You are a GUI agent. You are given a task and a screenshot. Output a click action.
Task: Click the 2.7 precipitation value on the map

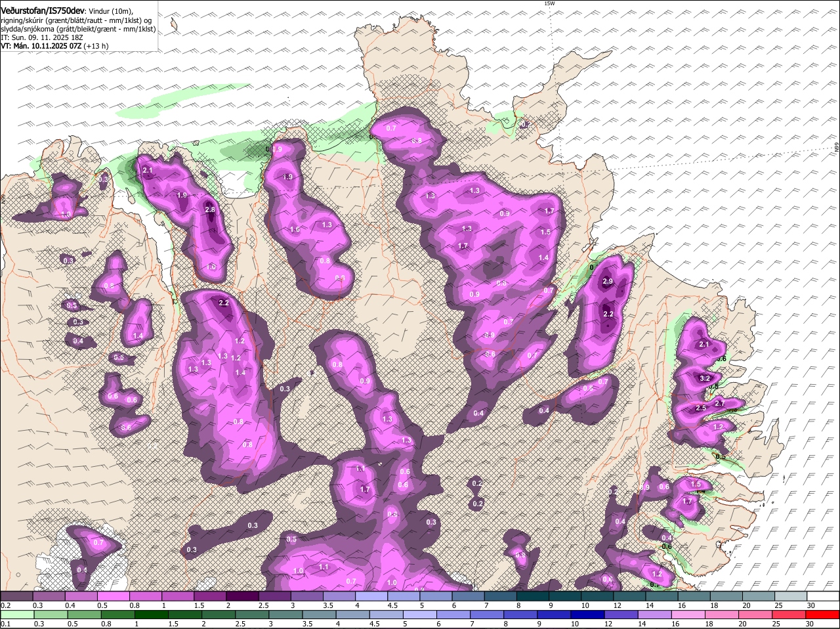(x=719, y=403)
